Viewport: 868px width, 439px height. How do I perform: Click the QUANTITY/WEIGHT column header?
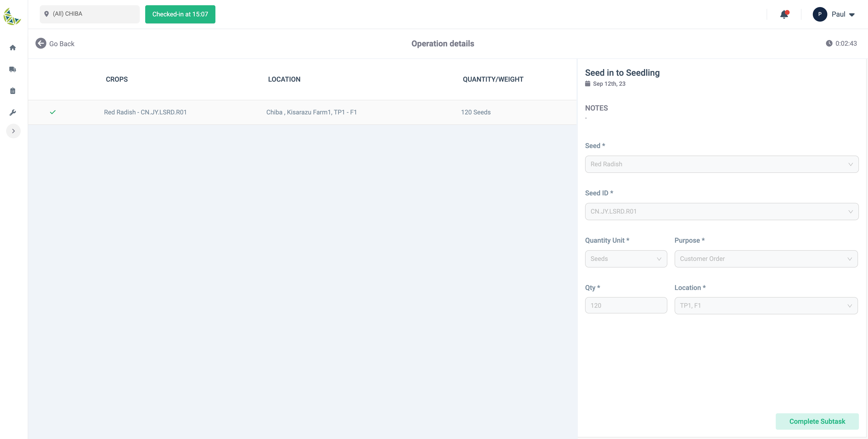point(493,79)
